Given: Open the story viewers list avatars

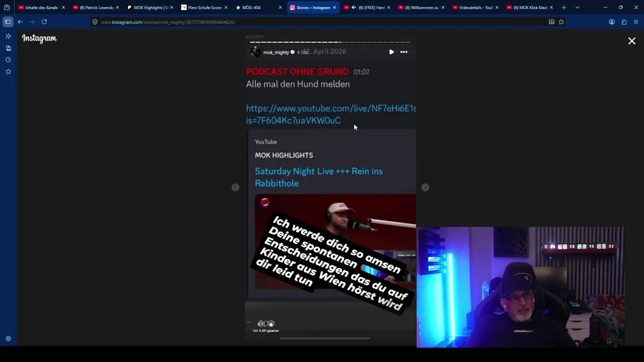Looking at the screenshot, I should 266,324.
